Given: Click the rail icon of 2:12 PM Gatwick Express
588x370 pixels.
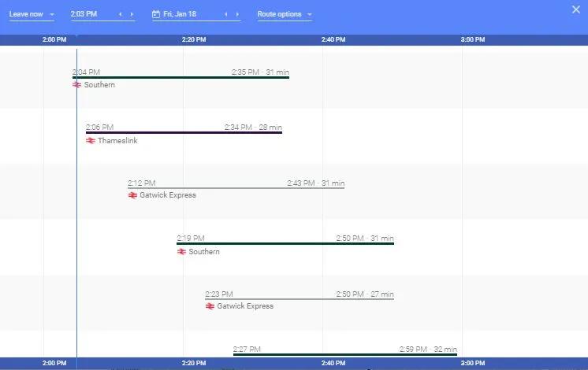Looking at the screenshot, I should click(132, 195).
